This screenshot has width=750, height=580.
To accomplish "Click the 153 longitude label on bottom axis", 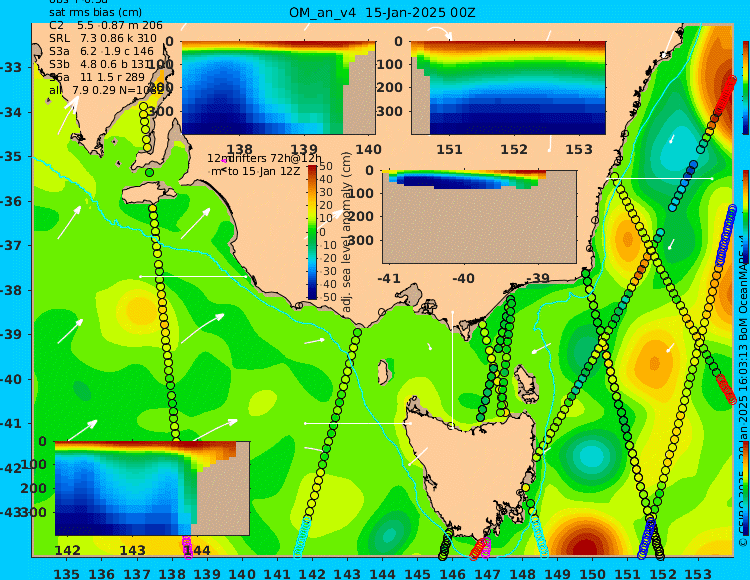I will (698, 573).
